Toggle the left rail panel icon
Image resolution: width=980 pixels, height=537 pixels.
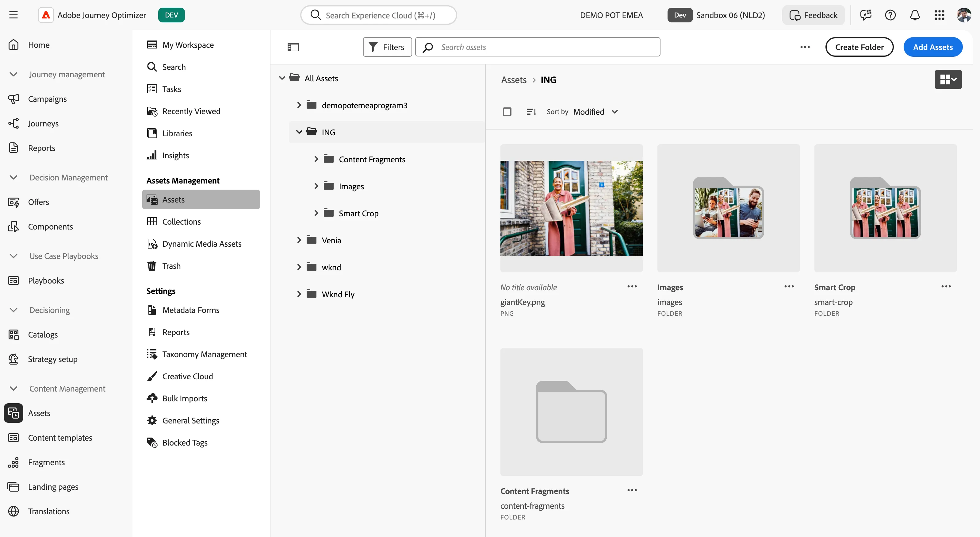(x=293, y=47)
